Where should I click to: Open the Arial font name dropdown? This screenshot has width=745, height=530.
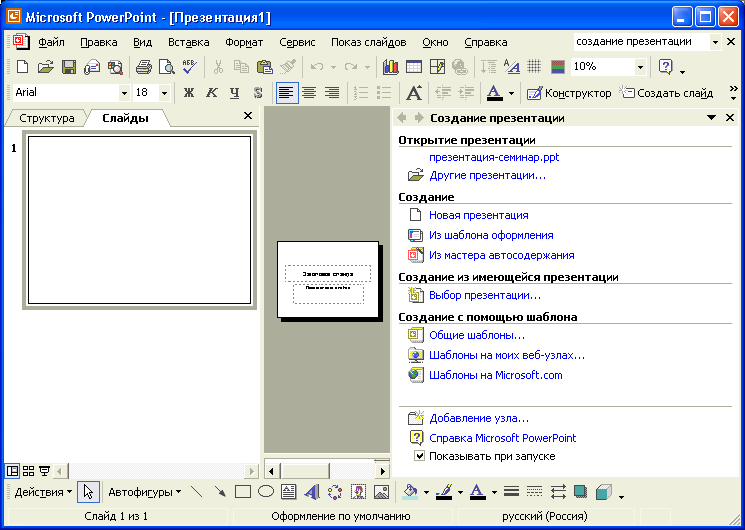pyautogui.click(x=124, y=93)
